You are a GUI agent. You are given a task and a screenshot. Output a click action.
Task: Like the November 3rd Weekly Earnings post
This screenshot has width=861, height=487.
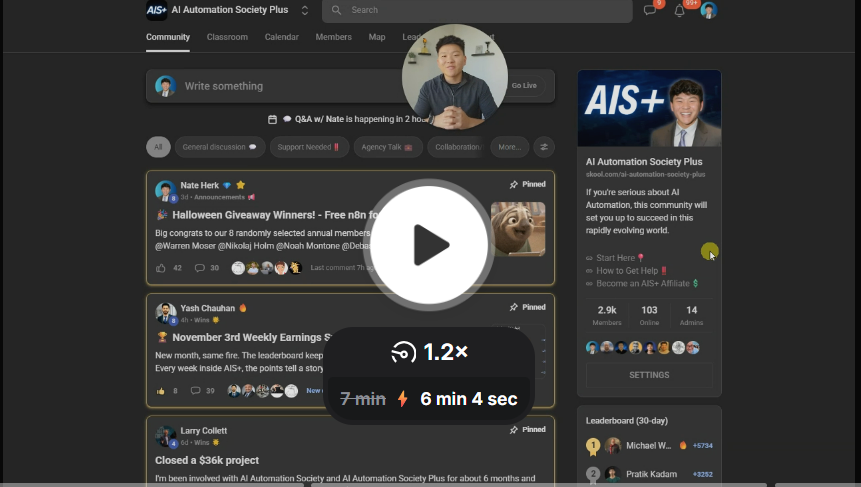pos(161,390)
